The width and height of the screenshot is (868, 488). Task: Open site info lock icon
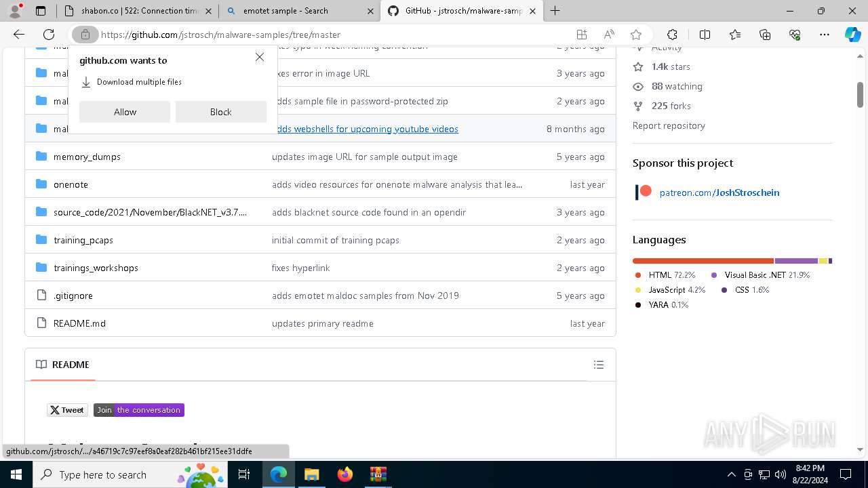85,35
